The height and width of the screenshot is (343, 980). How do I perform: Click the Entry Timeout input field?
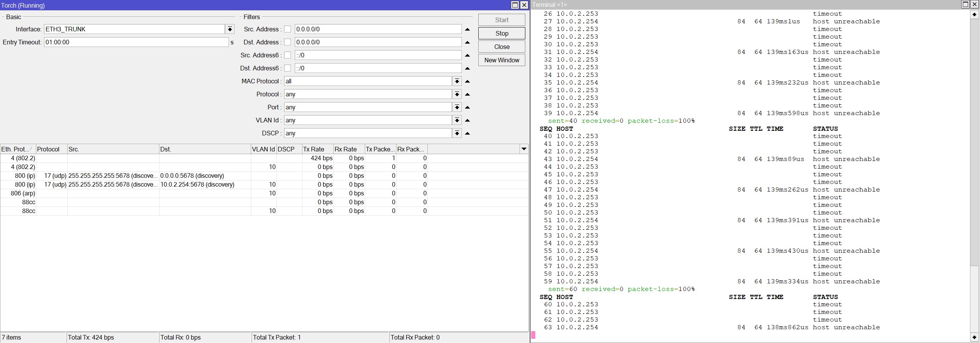pyautogui.click(x=136, y=42)
